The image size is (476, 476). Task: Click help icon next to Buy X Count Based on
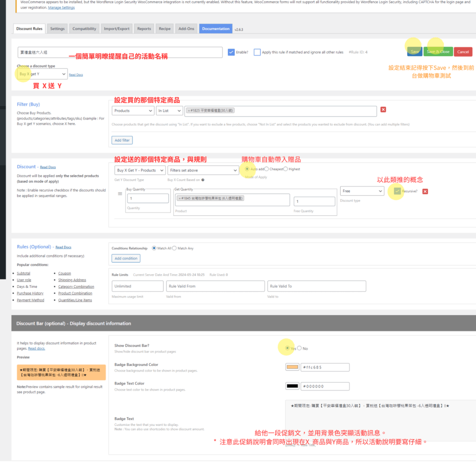click(203, 180)
